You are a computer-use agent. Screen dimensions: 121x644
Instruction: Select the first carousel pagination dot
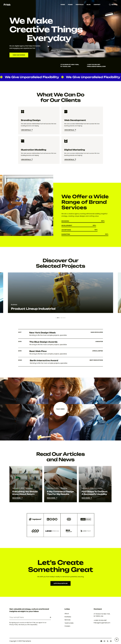56,318
